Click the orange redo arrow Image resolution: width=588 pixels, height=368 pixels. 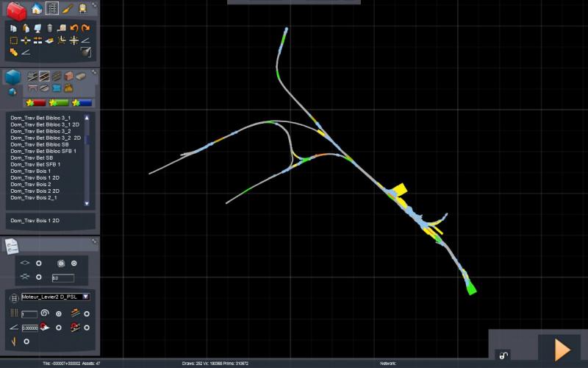[x=86, y=28]
